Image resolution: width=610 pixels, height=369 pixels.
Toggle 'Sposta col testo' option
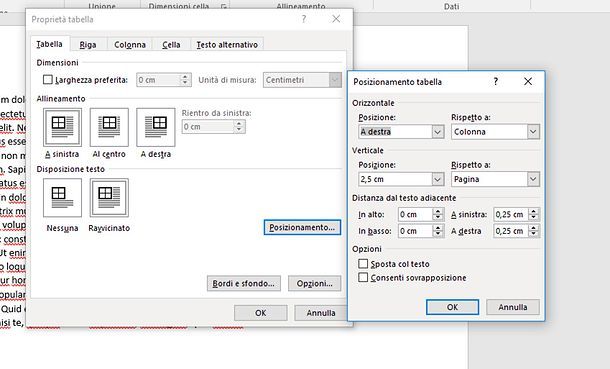[x=363, y=264]
